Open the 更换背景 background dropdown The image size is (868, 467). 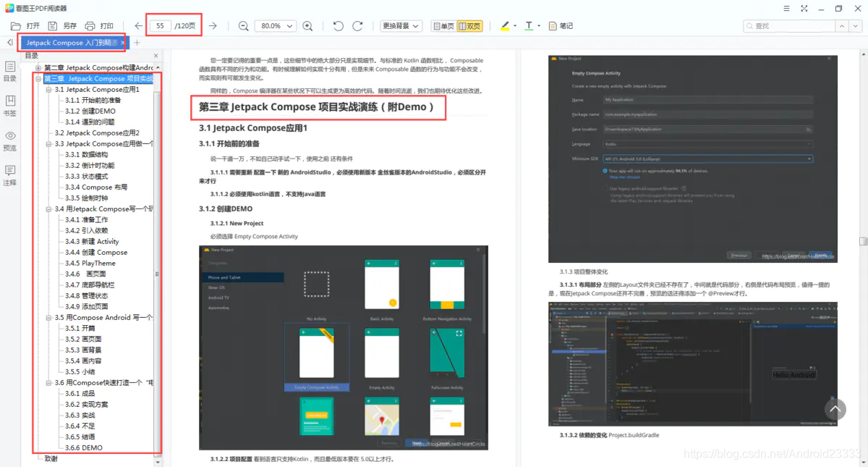(x=401, y=26)
